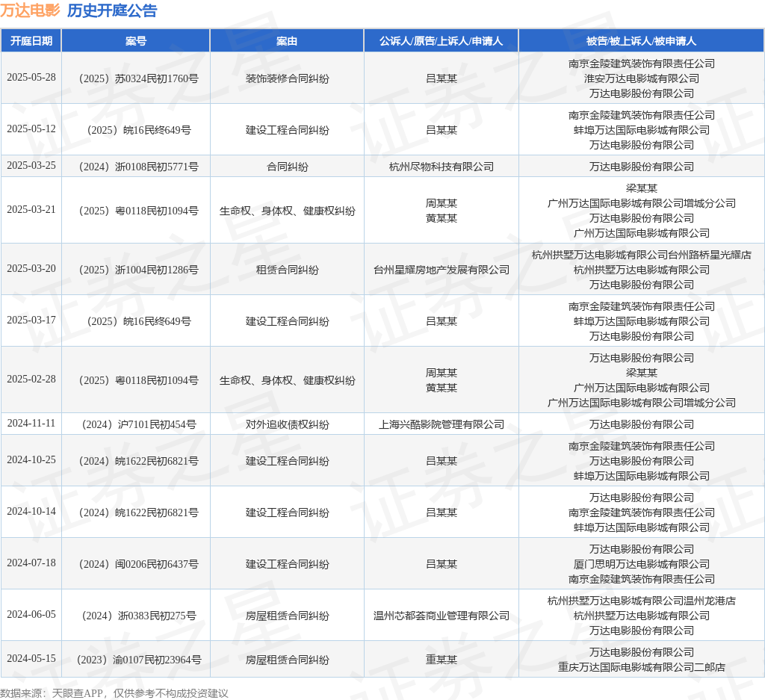Click defendant 重庆万达国际电影城有限公司二郎店
This screenshot has height=700, width=765.
(x=641, y=667)
